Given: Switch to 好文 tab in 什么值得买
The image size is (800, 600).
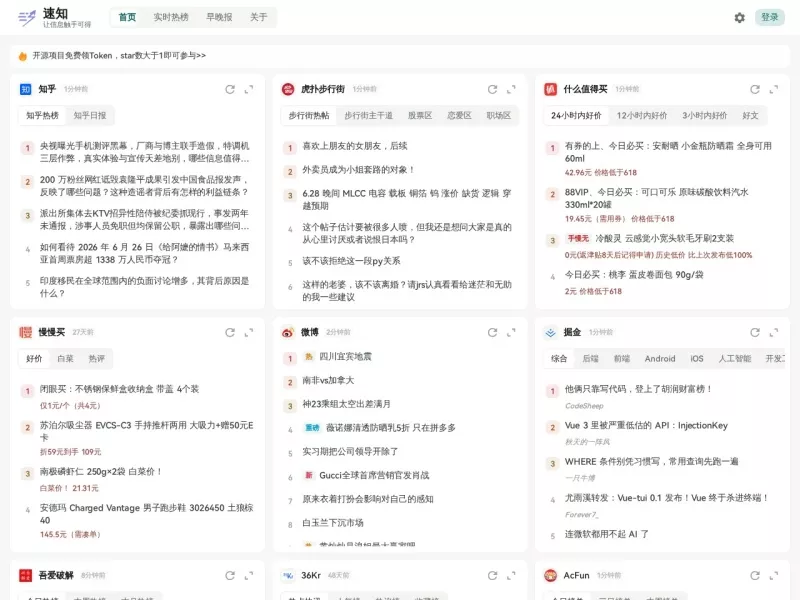Looking at the screenshot, I should point(750,116).
